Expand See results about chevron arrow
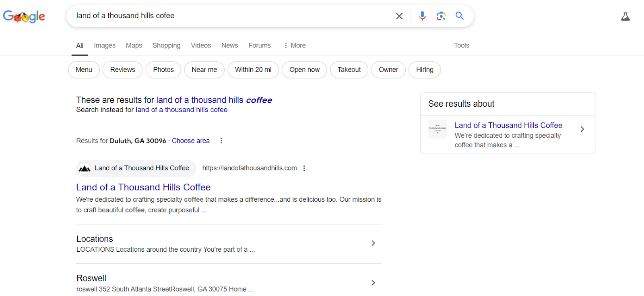The image size is (644, 296). 582,129
